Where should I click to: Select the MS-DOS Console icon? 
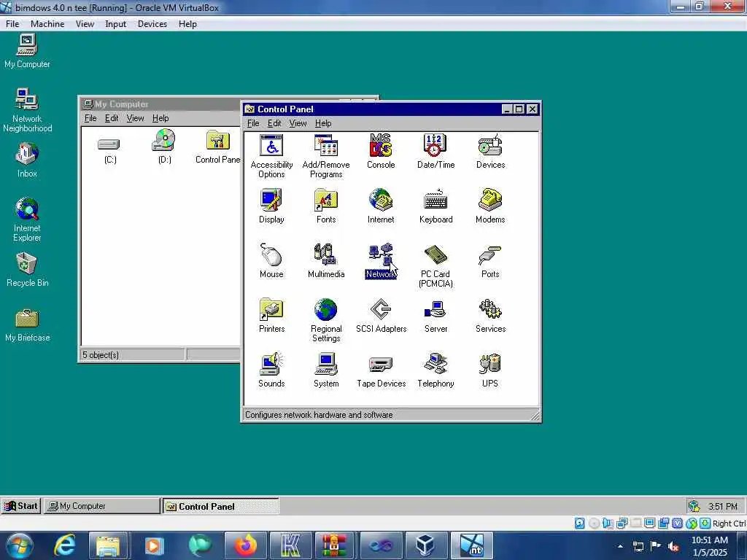pyautogui.click(x=381, y=151)
